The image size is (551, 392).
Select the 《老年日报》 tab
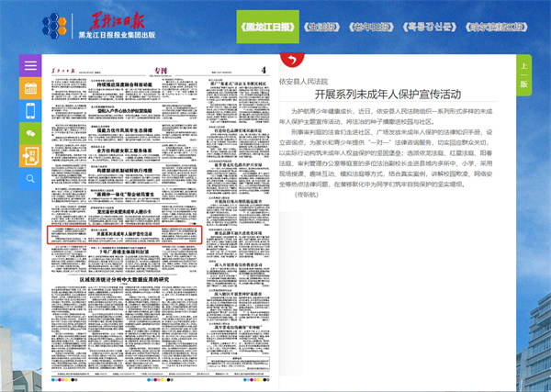(371, 27)
